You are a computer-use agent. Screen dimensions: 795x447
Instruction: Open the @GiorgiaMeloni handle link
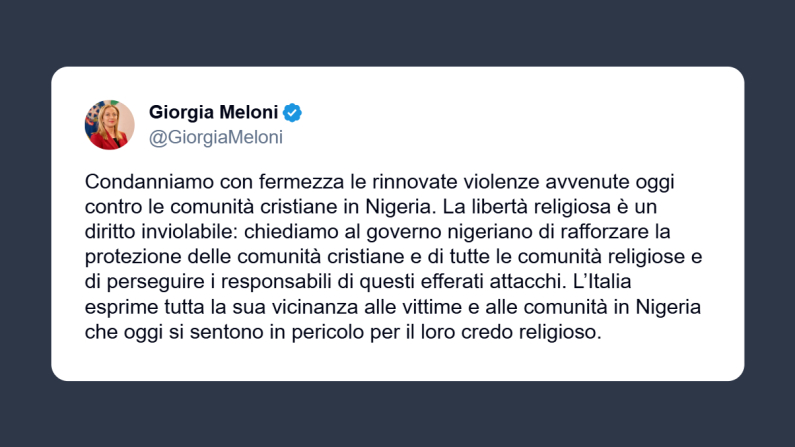click(x=215, y=138)
